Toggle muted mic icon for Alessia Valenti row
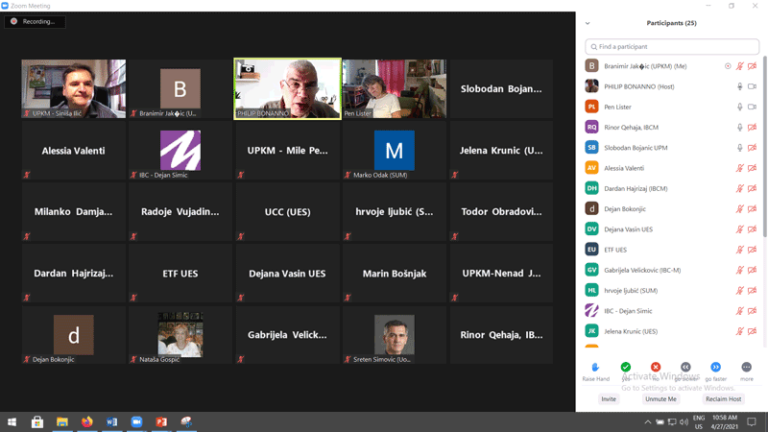Screen dimensions: 768x432 740,168
